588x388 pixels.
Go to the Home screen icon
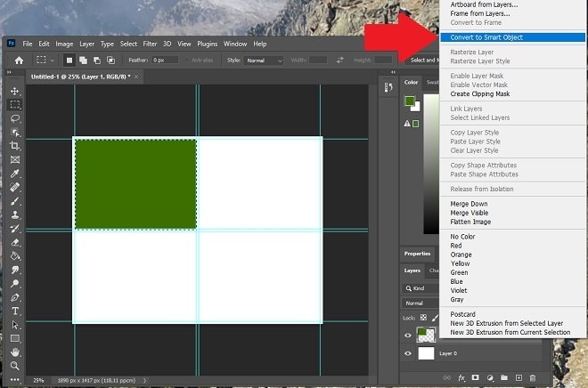click(x=19, y=61)
